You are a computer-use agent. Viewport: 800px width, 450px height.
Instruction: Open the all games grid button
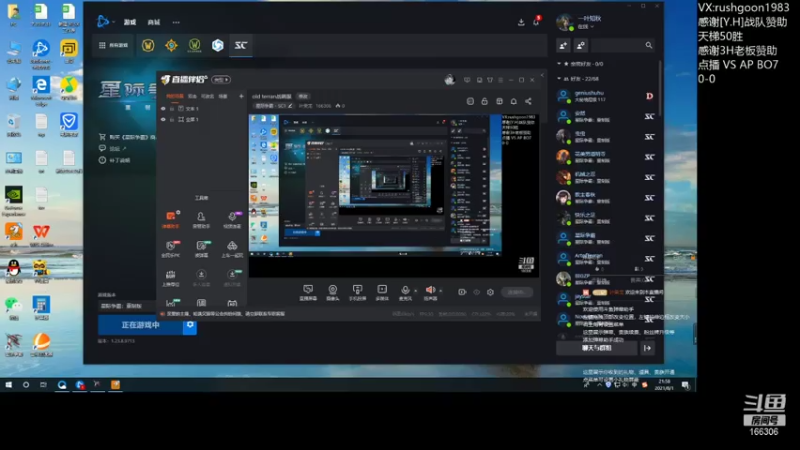(x=113, y=45)
